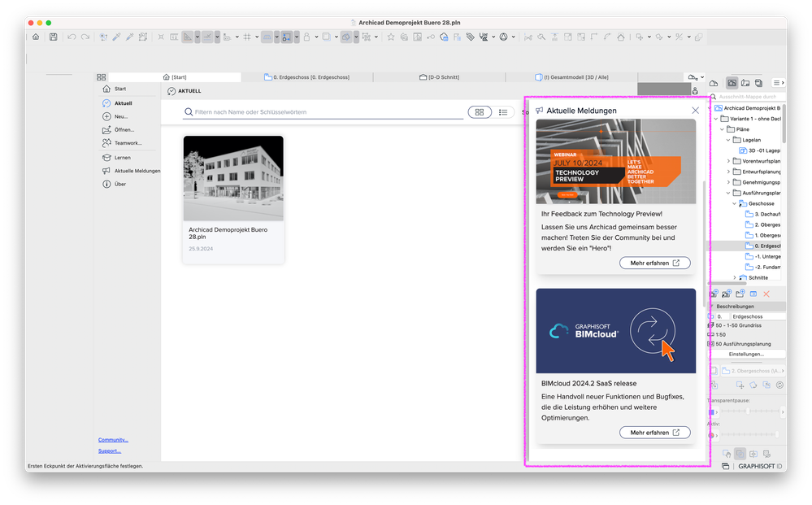Click the Technology Preview webinar banner
The image size is (812, 505).
tap(616, 161)
